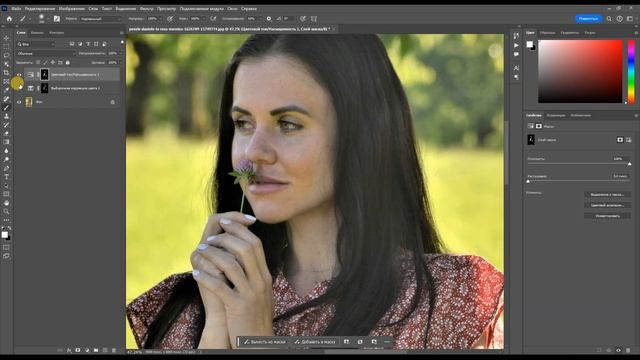Click the mask Density slider
The image size is (640, 360).
[x=578, y=164]
